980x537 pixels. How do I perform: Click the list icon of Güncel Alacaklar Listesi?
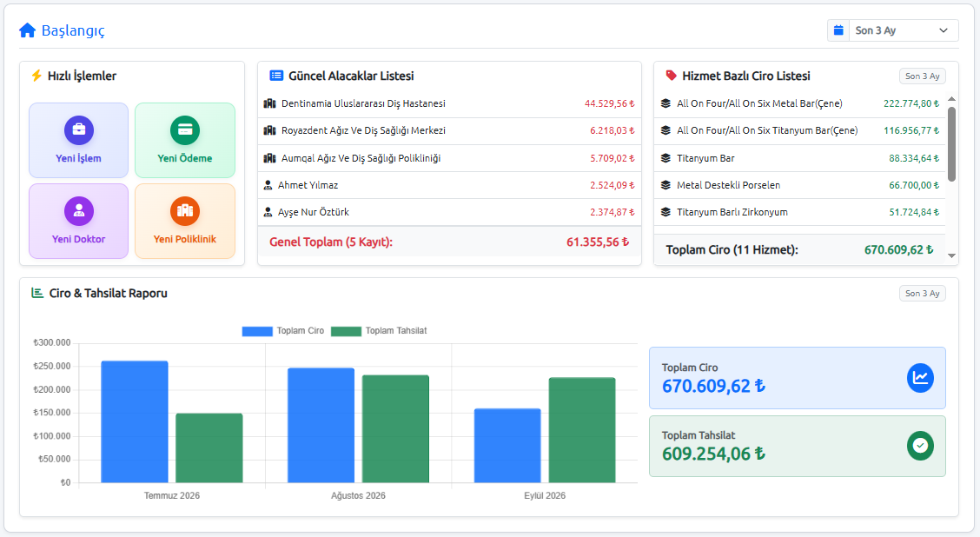[276, 76]
